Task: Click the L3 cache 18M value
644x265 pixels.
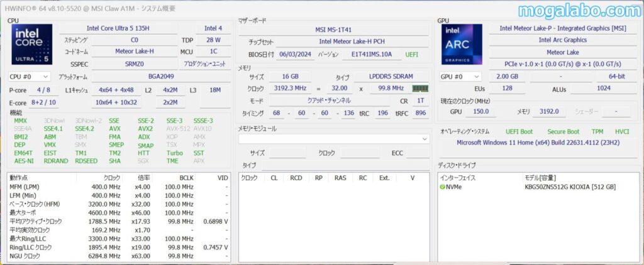Action: (215, 90)
